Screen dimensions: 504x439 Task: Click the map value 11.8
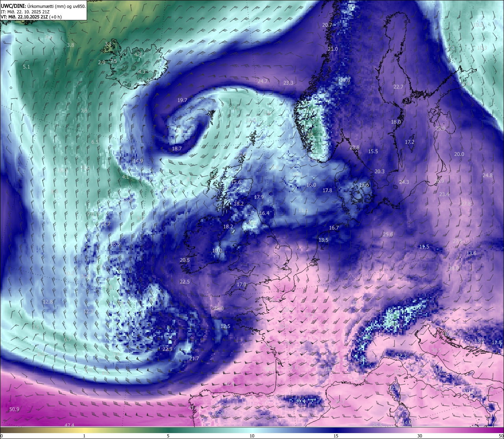497,343
